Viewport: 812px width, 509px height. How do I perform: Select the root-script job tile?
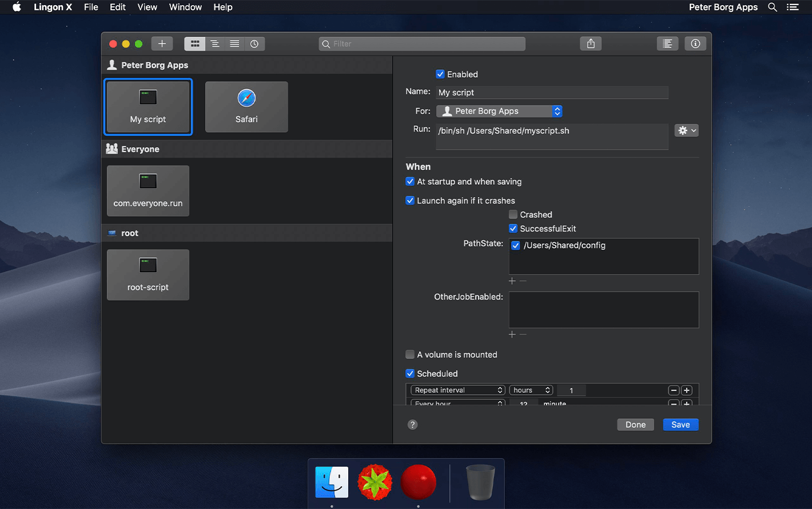(148, 275)
